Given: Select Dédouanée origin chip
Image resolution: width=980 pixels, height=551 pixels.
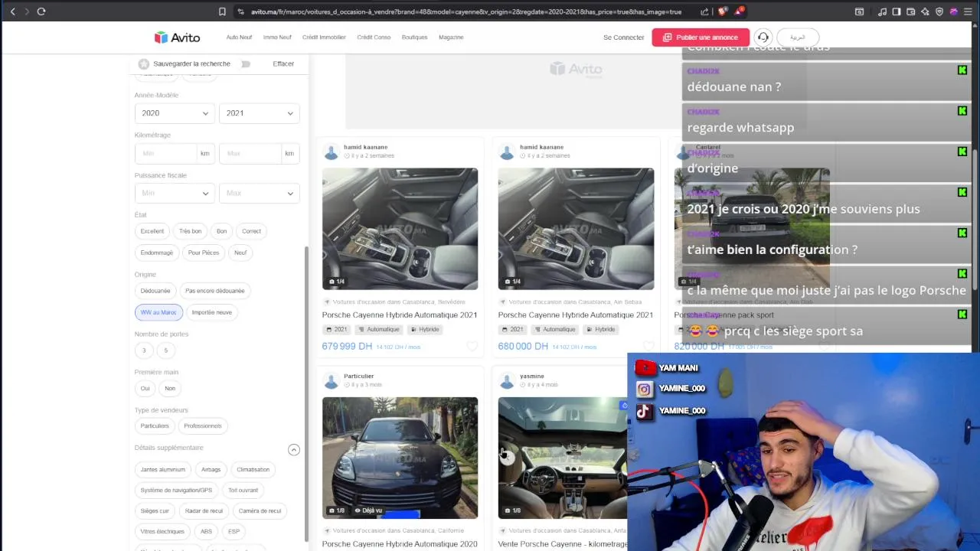Looking at the screenshot, I should (x=155, y=291).
